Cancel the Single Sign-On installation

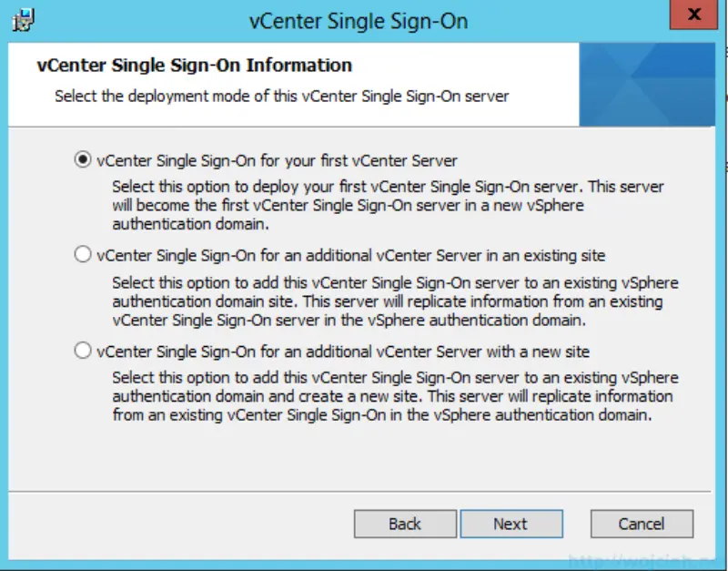pyautogui.click(x=641, y=524)
